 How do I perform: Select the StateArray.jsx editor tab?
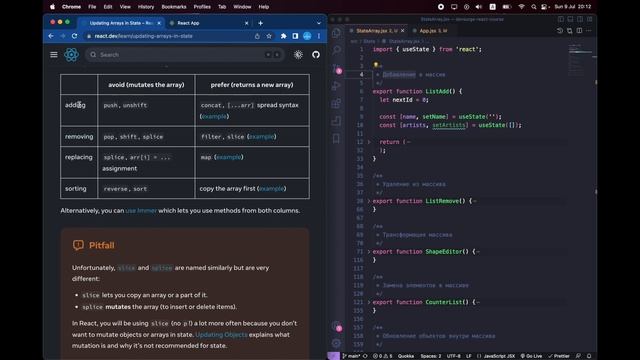376,31
